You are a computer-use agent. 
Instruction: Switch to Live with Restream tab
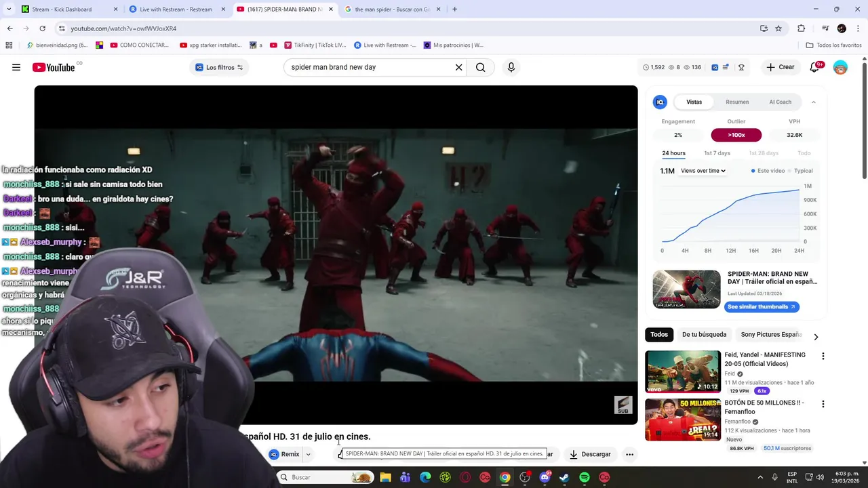pyautogui.click(x=176, y=9)
